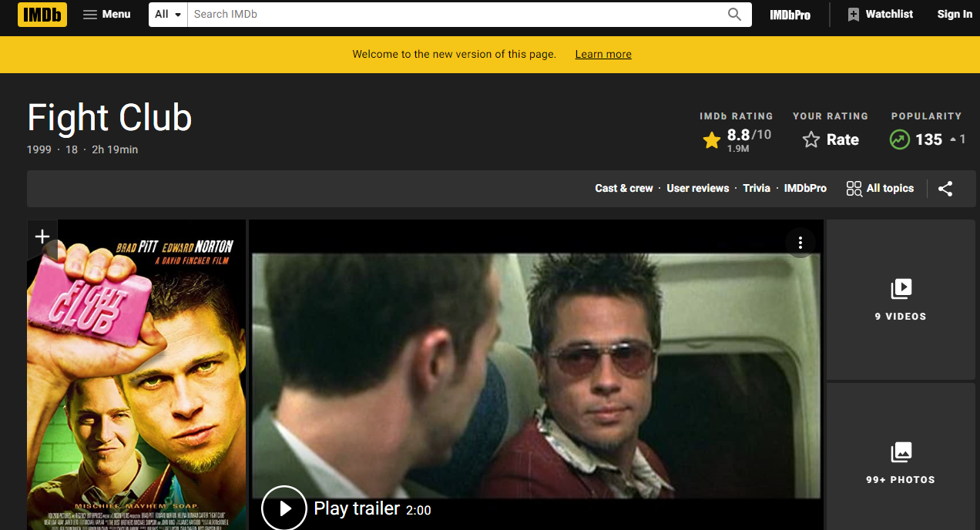Click the Fight Club title heading
This screenshot has height=530, width=980.
pyautogui.click(x=109, y=118)
